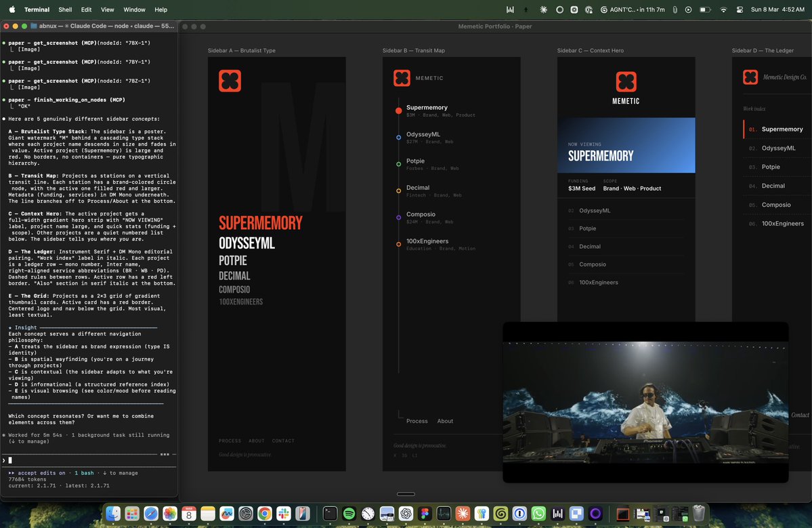Image resolution: width=812 pixels, height=528 pixels.
Task: Click the Sidebar B — Transit Map frame label
Action: pos(413,50)
